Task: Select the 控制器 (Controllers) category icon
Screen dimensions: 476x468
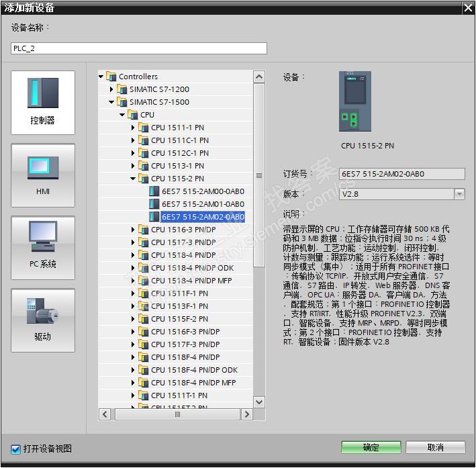Action: (x=43, y=102)
